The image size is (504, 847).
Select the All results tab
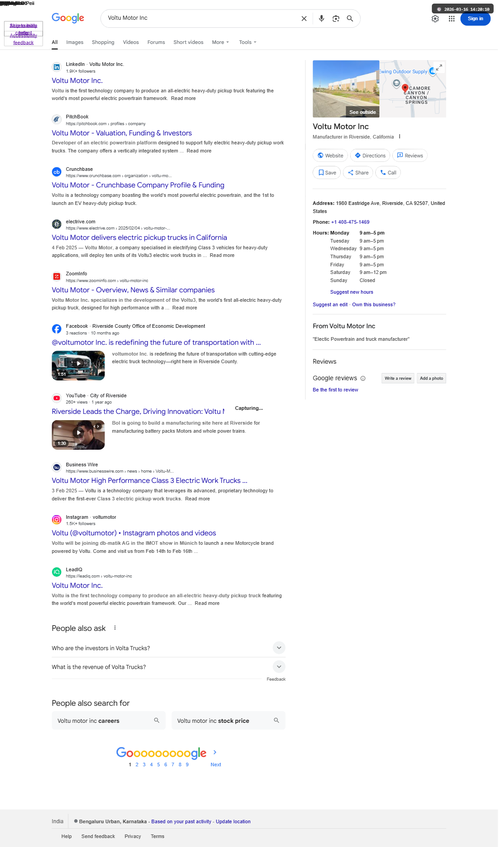point(55,42)
